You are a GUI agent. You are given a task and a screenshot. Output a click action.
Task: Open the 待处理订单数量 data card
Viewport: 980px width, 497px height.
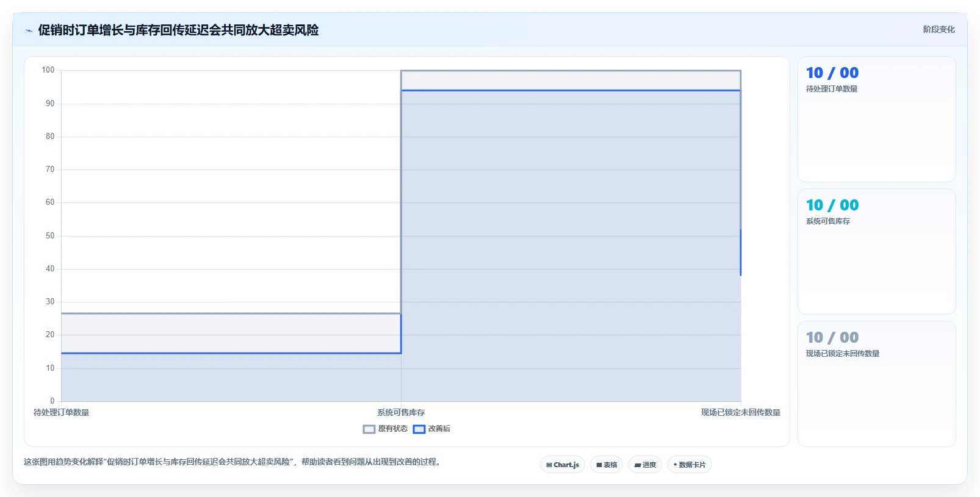877,119
